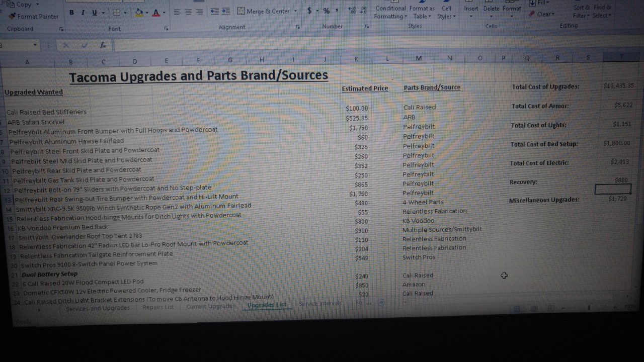Open Sort & Filter menu
The image size is (644, 362).
click(x=582, y=12)
